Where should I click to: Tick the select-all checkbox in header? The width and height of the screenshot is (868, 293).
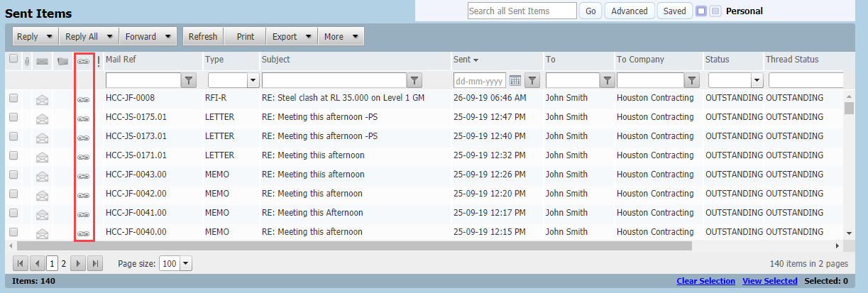tap(13, 60)
